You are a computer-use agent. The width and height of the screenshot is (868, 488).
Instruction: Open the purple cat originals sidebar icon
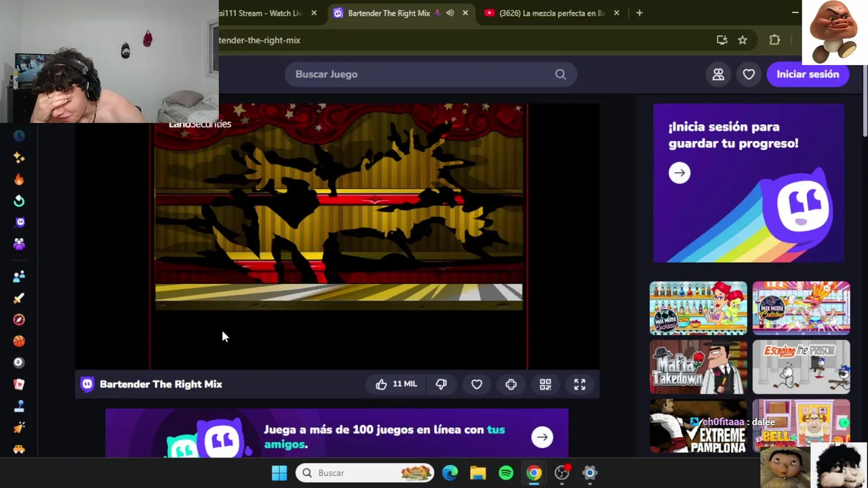pyautogui.click(x=19, y=222)
